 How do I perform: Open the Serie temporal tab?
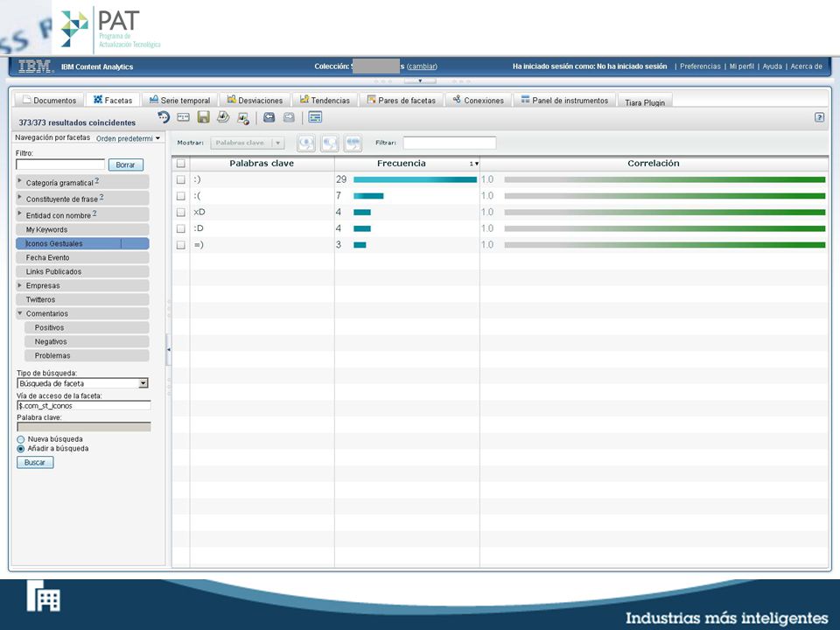click(x=180, y=100)
